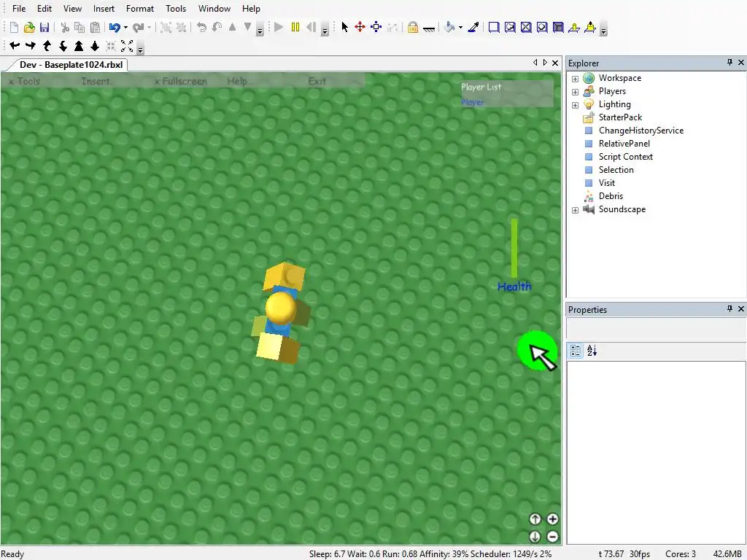Click the Redo arrow icon
The image size is (747, 560).
(x=138, y=28)
